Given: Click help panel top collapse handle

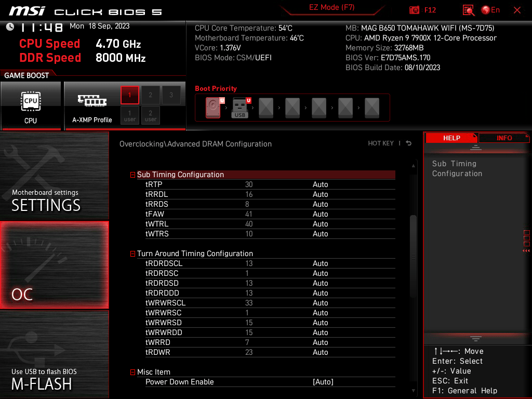Looking at the screenshot, I should pos(476,148).
